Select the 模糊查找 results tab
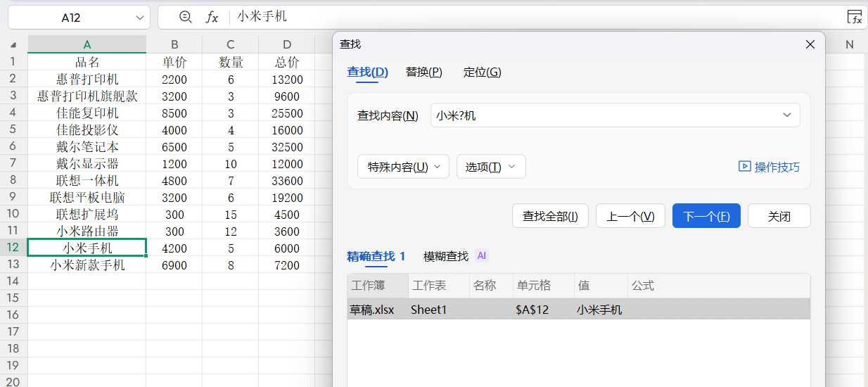The width and height of the screenshot is (868, 387). [x=446, y=256]
